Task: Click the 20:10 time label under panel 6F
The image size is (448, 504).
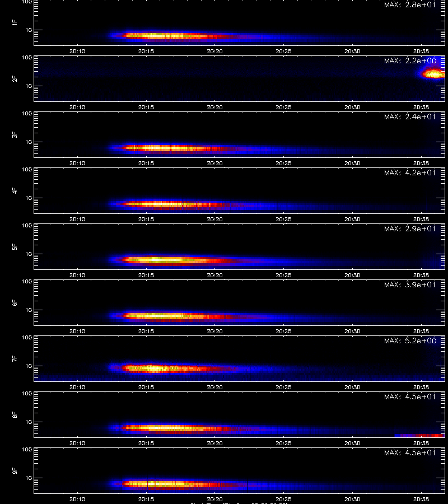Action: click(x=77, y=331)
